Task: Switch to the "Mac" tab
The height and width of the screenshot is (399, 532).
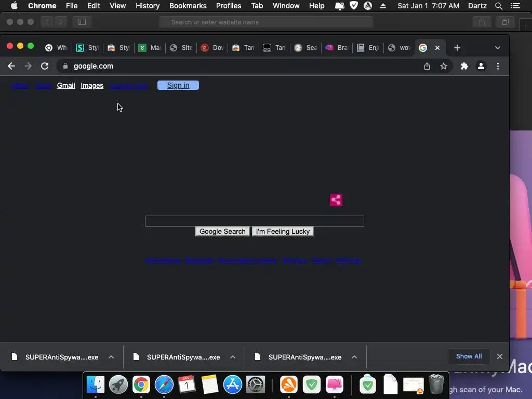Action: click(x=150, y=48)
